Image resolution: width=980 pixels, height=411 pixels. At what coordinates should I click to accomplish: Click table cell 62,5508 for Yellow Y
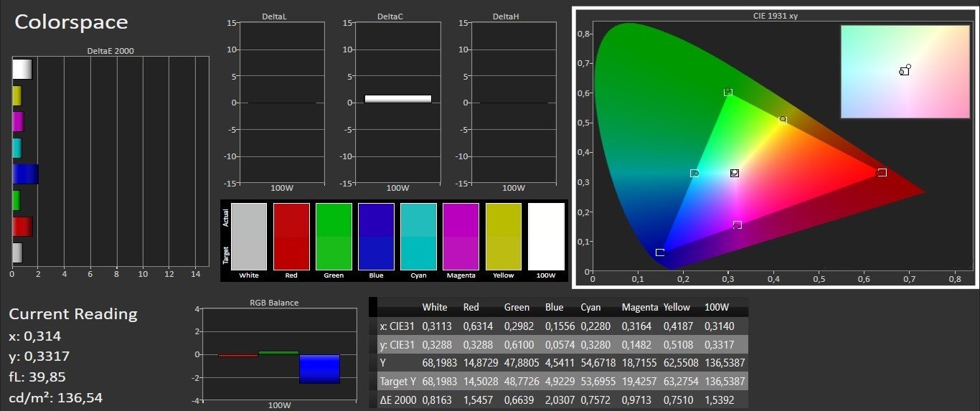coord(682,362)
